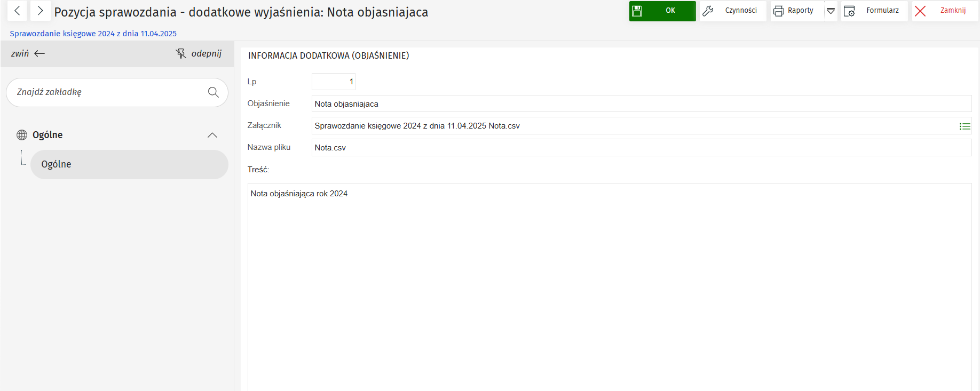Click the Lp number field
This screenshot has width=980, height=391.
(x=333, y=82)
